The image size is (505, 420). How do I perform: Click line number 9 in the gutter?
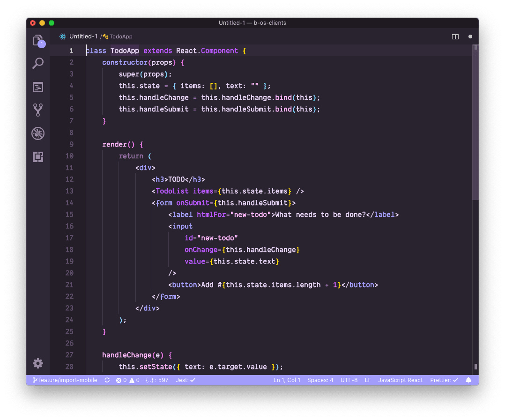(71, 145)
